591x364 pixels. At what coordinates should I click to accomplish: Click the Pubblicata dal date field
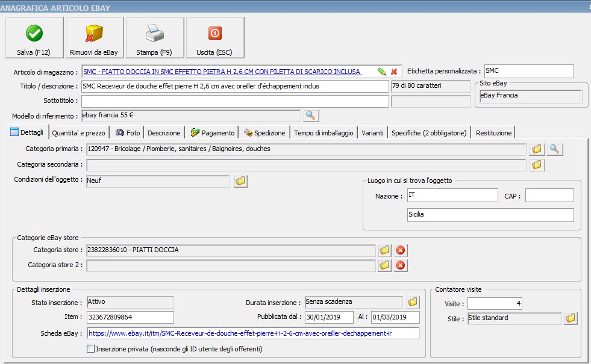329,317
